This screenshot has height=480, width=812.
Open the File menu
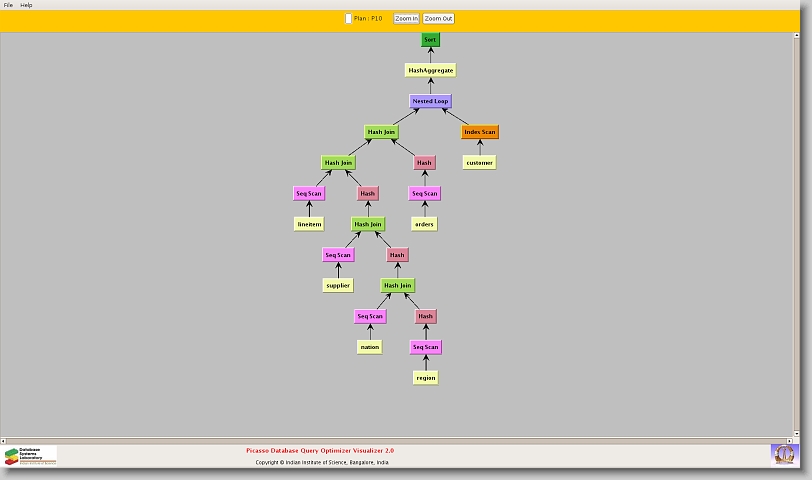pos(8,5)
